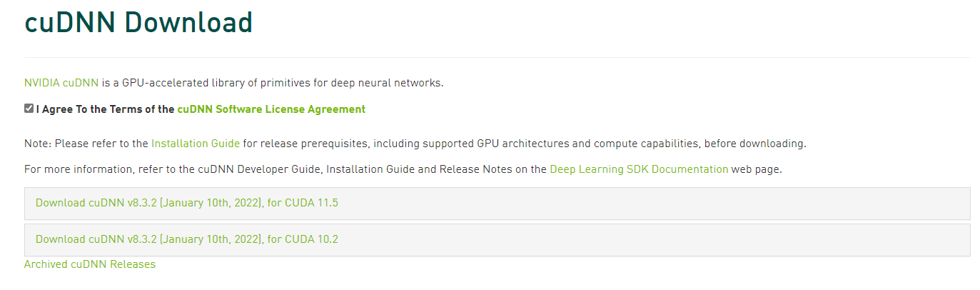
Task: Click the 'Note: Please refer to' paragraph
Action: 86,144
